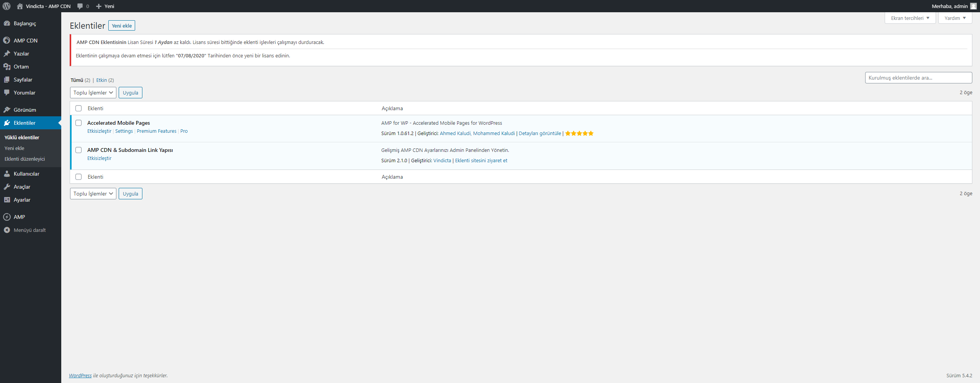This screenshot has height=383, width=980.
Task: Open Başlangıç dashboard icon in sidebar
Action: pos(7,23)
